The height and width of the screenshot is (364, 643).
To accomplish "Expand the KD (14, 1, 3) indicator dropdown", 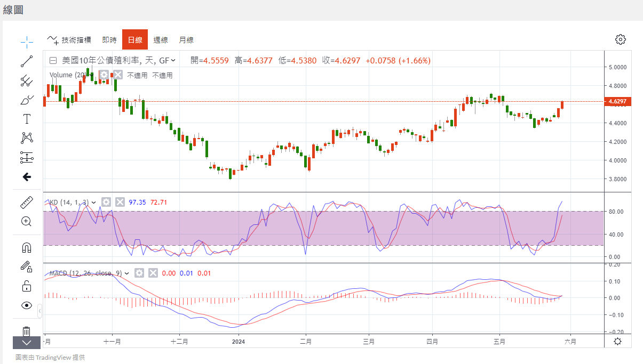I will [94, 203].
